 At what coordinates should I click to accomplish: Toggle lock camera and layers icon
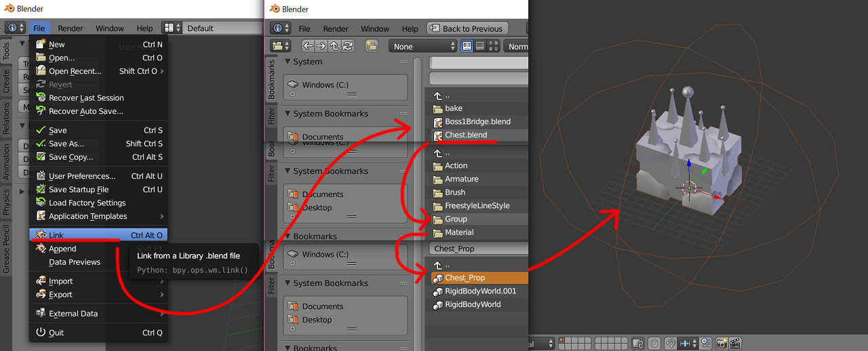[638, 344]
